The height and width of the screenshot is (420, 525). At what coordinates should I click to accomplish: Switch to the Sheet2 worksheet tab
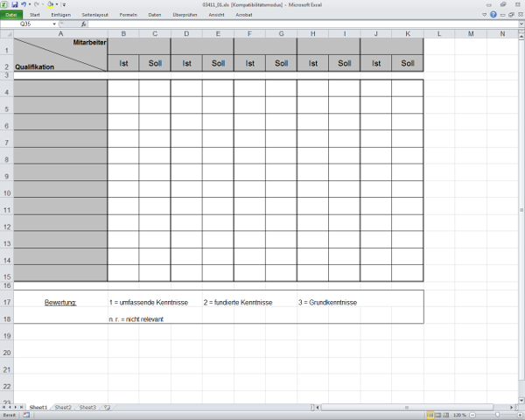coord(62,408)
